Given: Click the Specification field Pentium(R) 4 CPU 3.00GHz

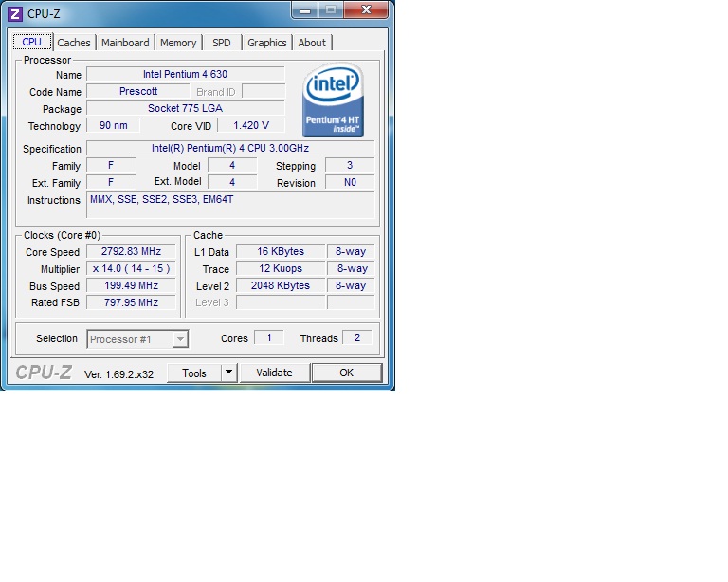Looking at the screenshot, I should tap(230, 148).
